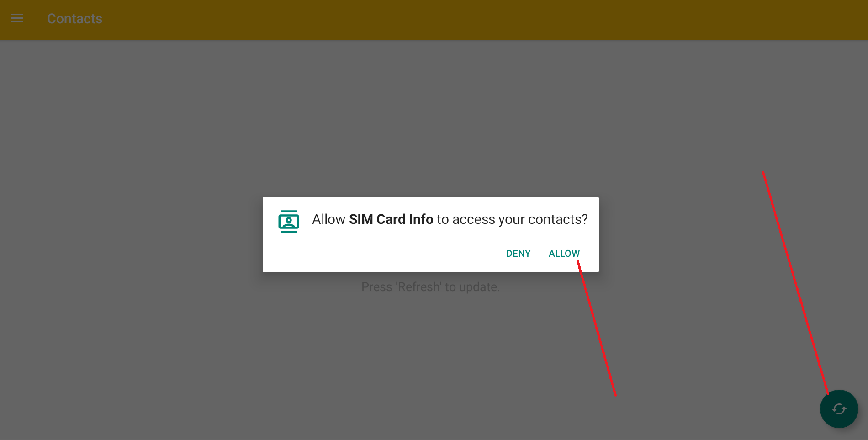Open the hamburger navigation menu
This screenshot has height=440, width=868.
pos(17,18)
